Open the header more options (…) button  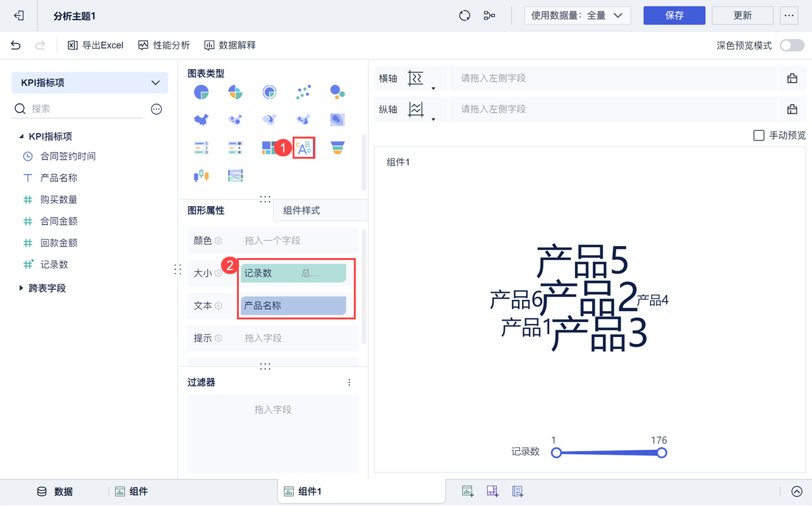(789, 16)
